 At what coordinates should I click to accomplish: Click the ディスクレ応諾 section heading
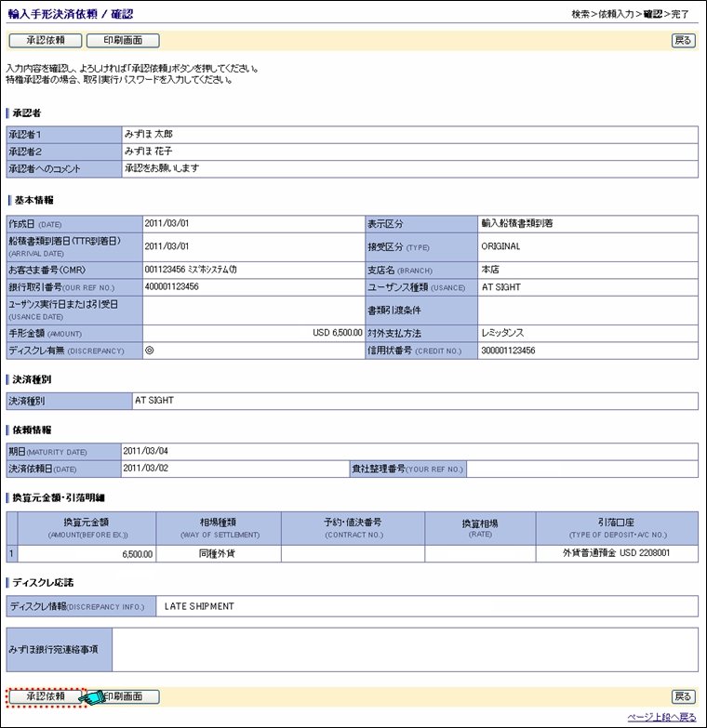[x=43, y=582]
